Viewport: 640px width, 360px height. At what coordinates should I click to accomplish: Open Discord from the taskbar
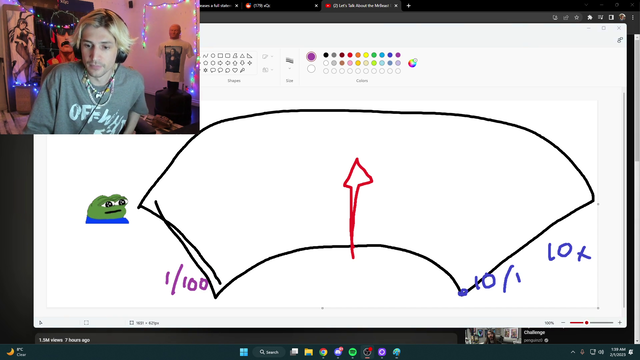coord(338,352)
